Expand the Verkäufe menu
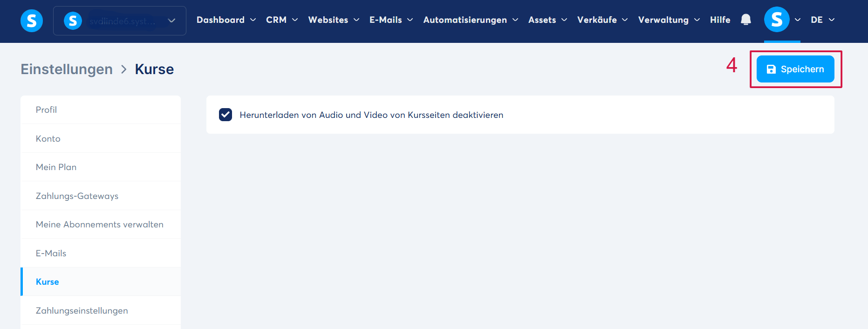 [602, 20]
